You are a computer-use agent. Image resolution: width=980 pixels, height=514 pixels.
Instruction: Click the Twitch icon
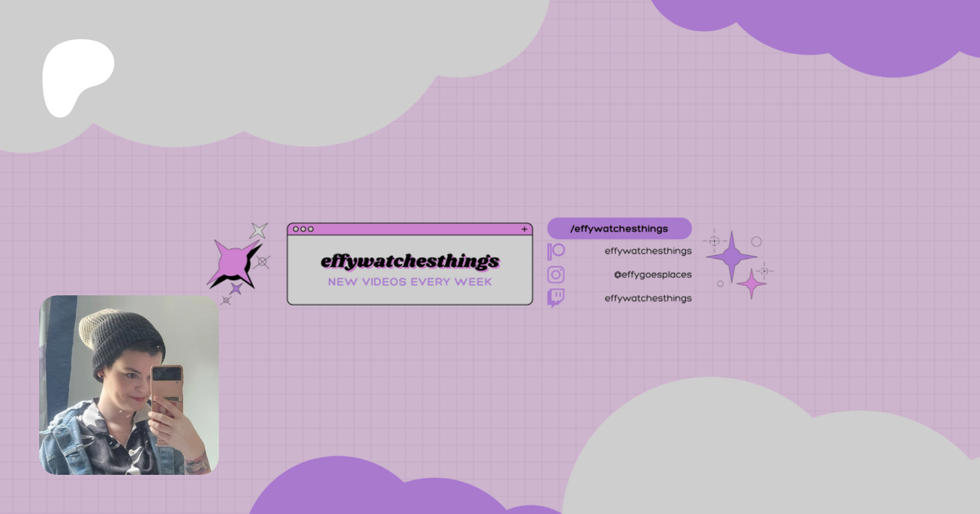click(556, 298)
